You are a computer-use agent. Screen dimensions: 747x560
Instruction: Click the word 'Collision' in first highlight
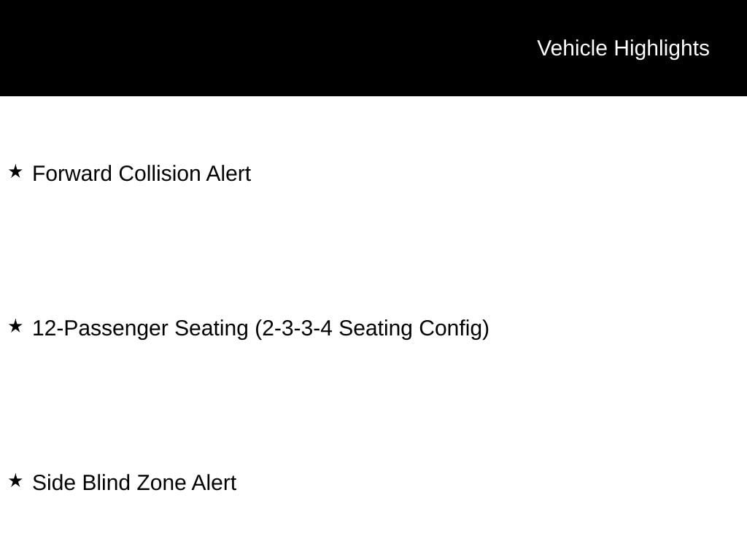[160, 174]
